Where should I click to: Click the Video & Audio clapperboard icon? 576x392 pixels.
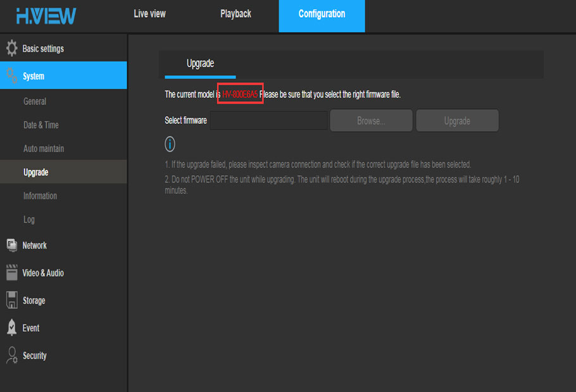tap(11, 273)
